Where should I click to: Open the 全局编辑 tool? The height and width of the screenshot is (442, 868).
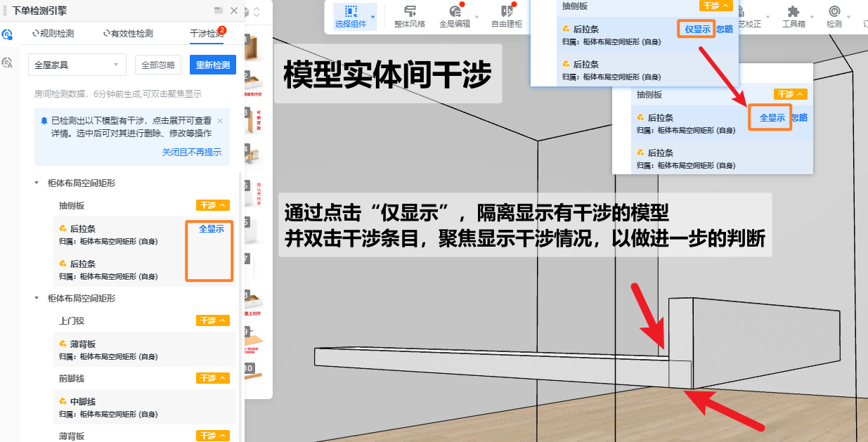pos(455,16)
